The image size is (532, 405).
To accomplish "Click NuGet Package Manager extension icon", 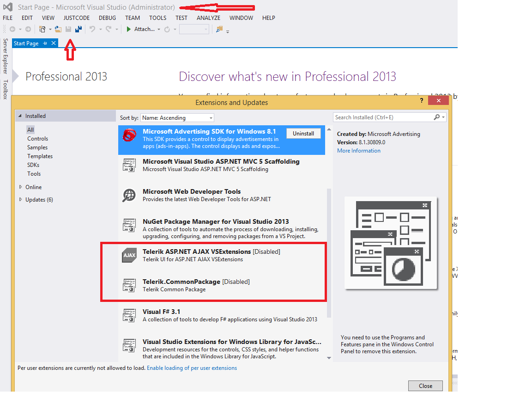I will click(129, 225).
